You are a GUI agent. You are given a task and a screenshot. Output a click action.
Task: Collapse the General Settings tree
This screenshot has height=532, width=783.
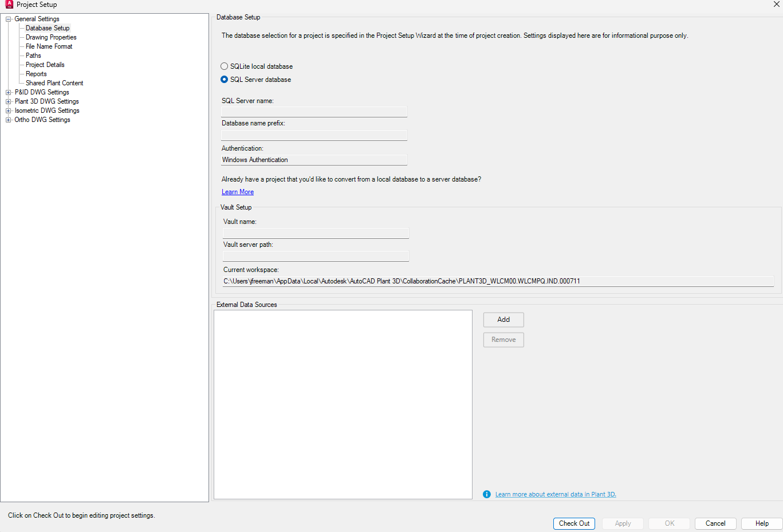click(8, 18)
